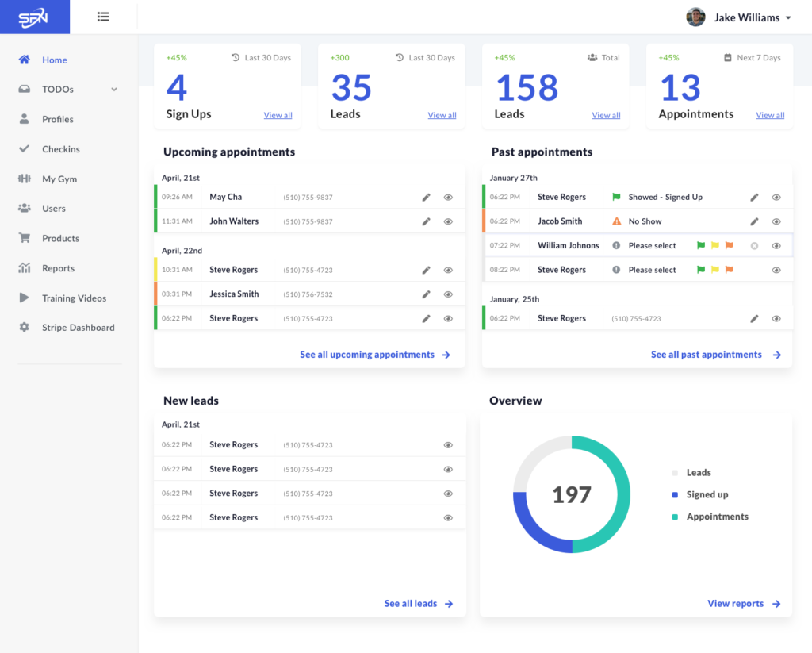Open Jake Williams user dropdown
Viewport: 812px width, 653px height.
pos(789,18)
